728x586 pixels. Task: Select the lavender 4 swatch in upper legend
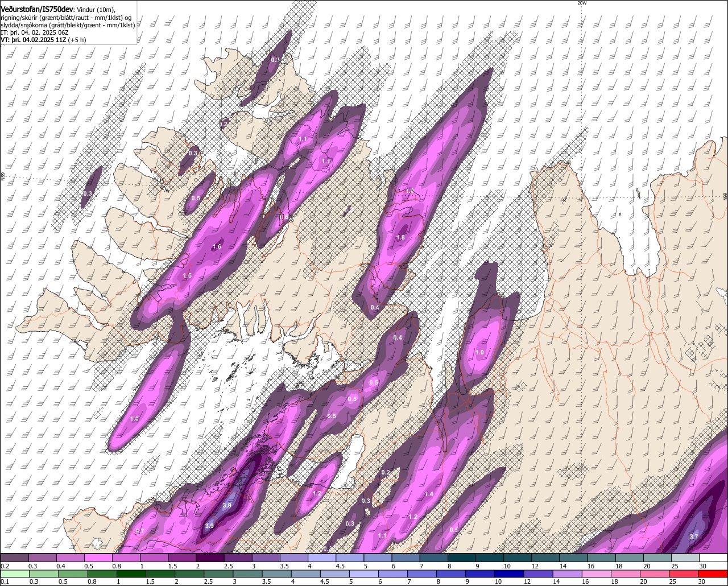pyautogui.click(x=322, y=558)
